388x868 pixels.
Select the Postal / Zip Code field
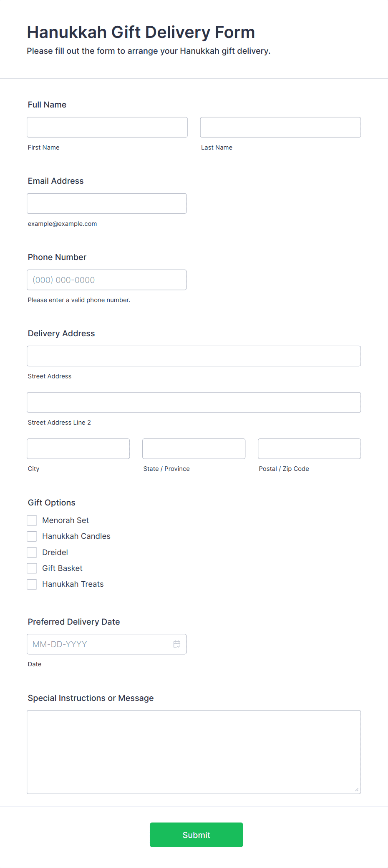(x=310, y=449)
